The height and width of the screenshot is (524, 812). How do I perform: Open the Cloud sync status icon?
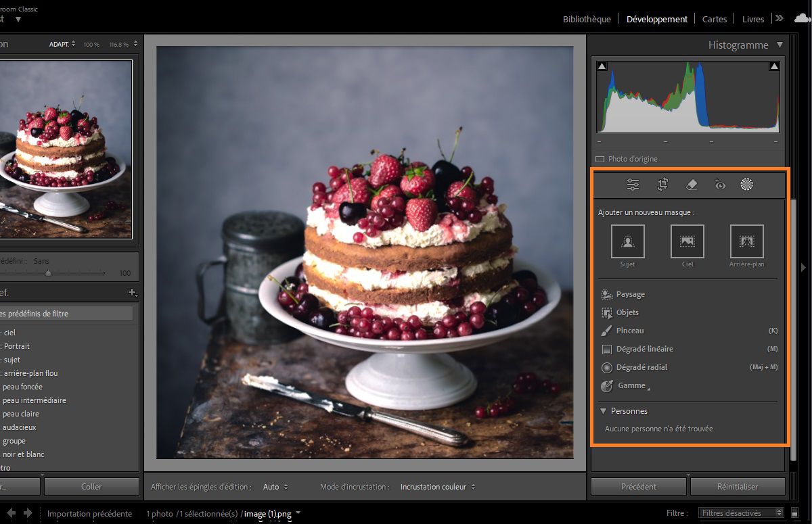[x=801, y=18]
